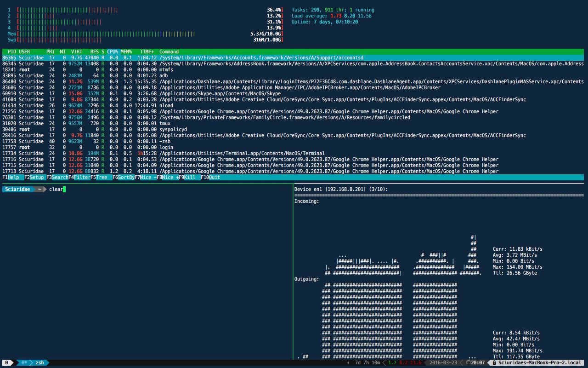588x368 pixels.
Task: Click F10 Quit in htop
Action: click(210, 177)
